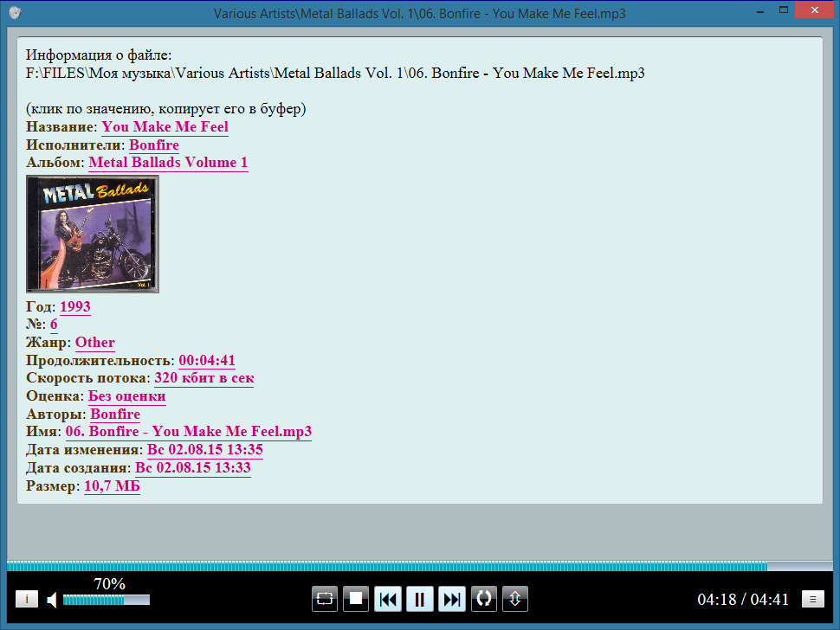
Task: Copy album 'Metal Ballads Volume 1'
Action: [168, 162]
